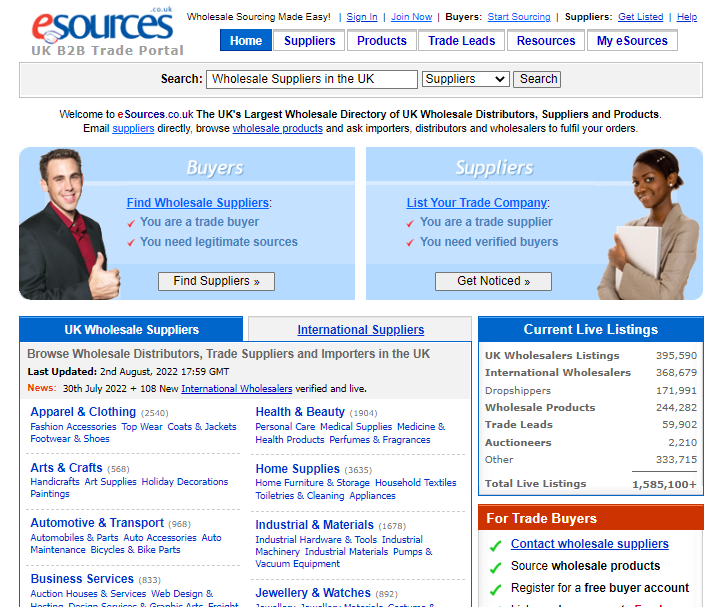The height and width of the screenshot is (607, 725).
Task: Click the Get Listed link
Action: 640,17
